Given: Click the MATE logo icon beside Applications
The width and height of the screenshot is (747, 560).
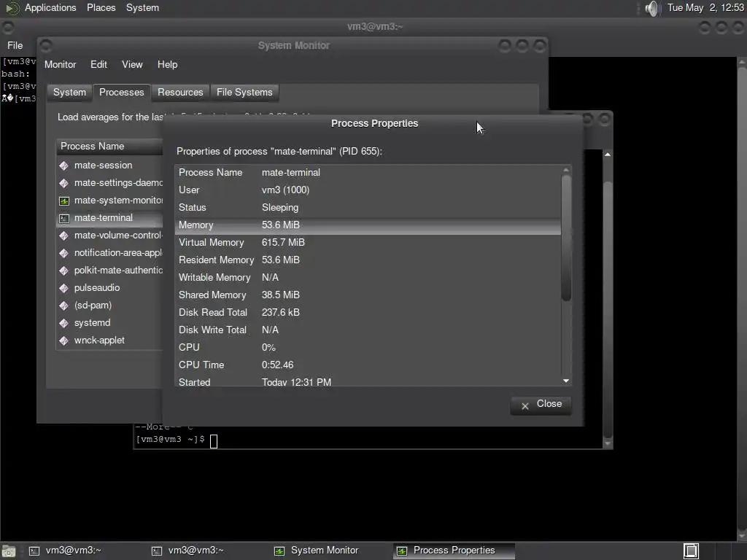Looking at the screenshot, I should (12, 8).
